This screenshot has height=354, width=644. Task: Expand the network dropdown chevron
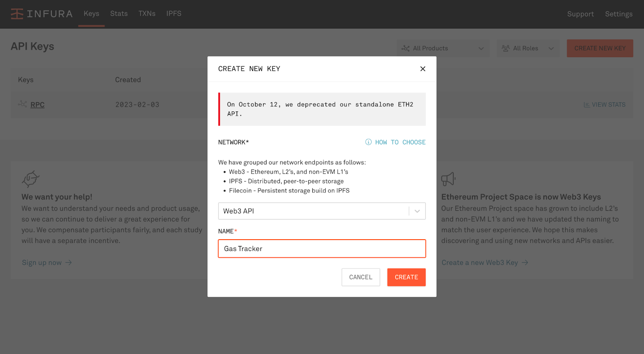tap(417, 211)
